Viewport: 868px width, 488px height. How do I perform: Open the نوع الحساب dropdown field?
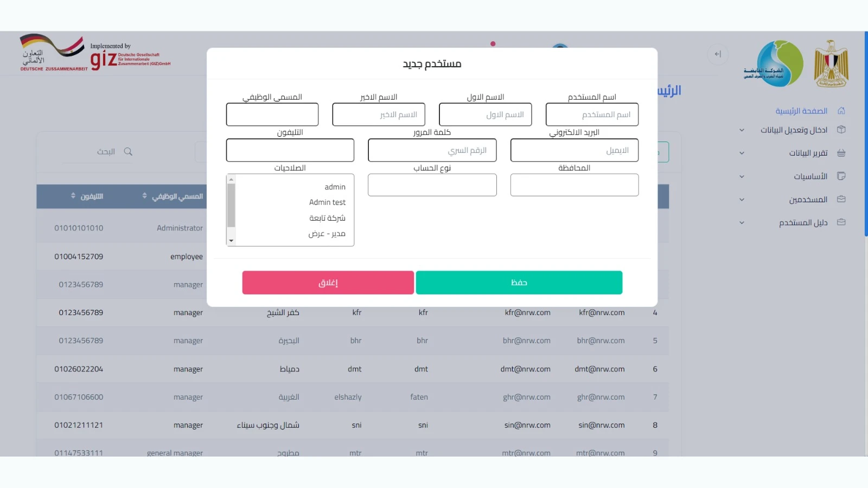(432, 185)
